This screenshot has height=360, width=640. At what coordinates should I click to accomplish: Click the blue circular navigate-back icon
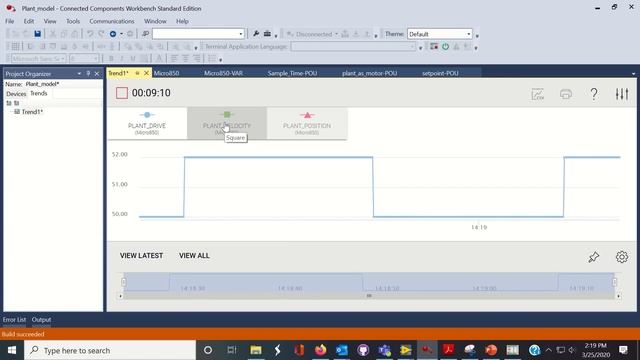113,34
